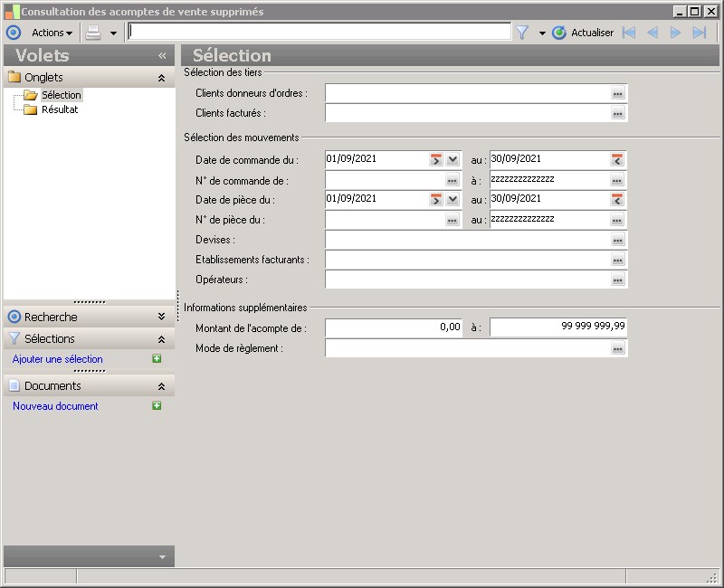This screenshot has width=724, height=588.
Task: Expand the Recherche panel section
Action: coord(161,318)
